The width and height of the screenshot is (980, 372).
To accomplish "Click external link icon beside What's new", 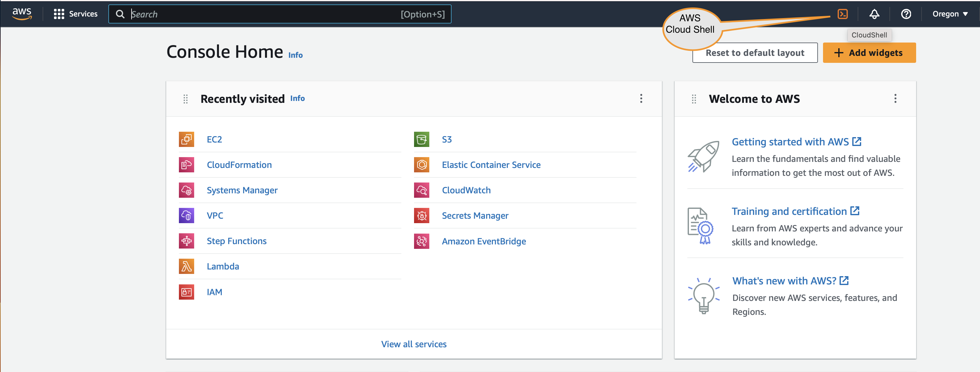I will [x=844, y=280].
